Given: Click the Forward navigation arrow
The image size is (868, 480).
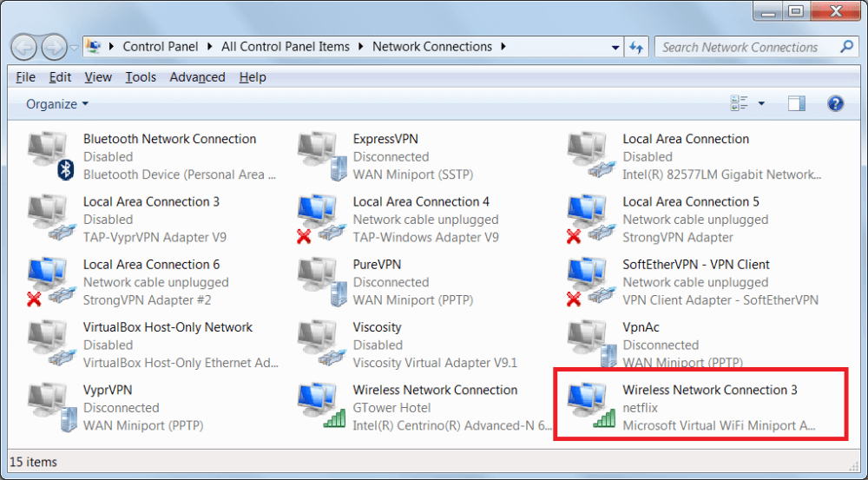Looking at the screenshot, I should [54, 48].
